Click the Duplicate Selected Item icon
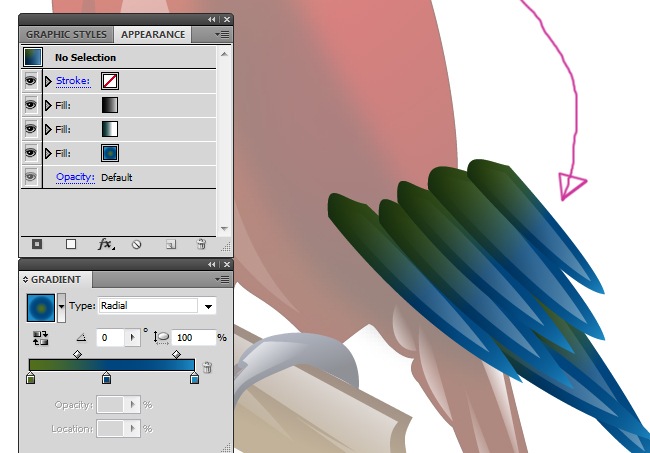650x453 pixels. point(171,245)
